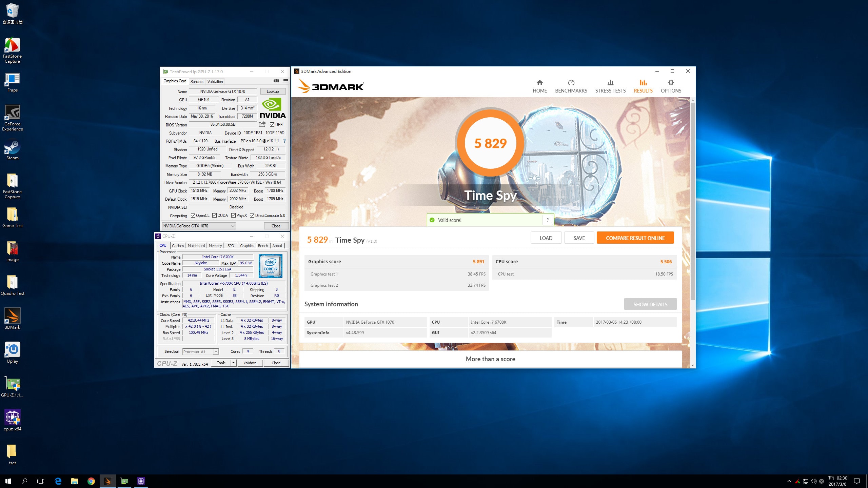The height and width of the screenshot is (488, 868).
Task: Open the taskbar clock and date
Action: click(x=837, y=481)
